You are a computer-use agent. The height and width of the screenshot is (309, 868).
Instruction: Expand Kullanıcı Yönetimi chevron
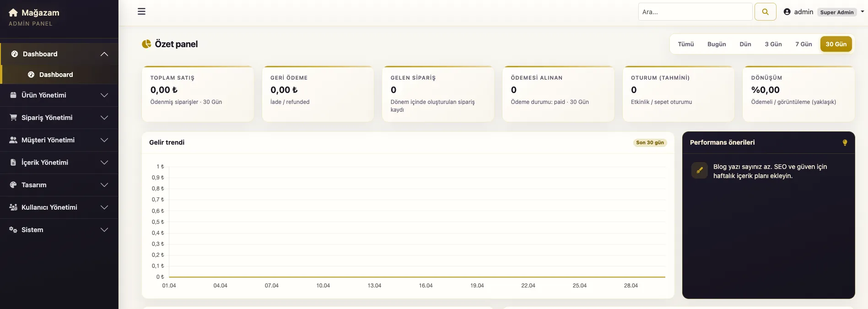tap(104, 207)
